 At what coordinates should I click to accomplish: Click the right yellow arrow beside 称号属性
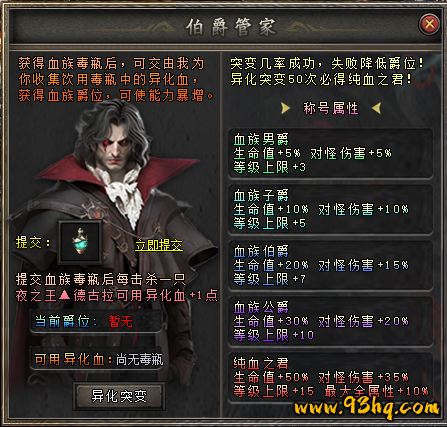[x=376, y=108]
